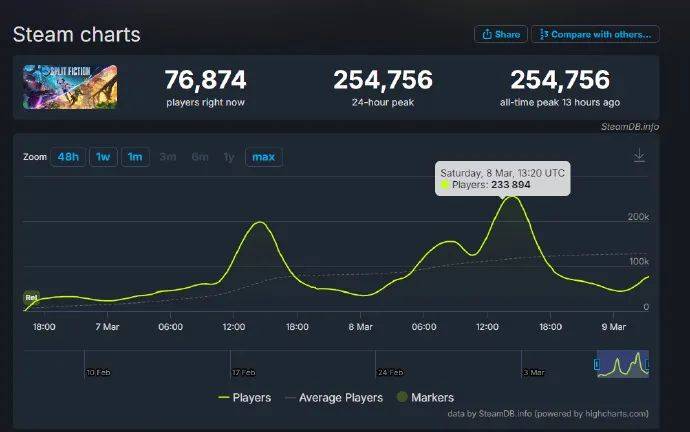The image size is (690, 432).
Task: Click the 200k y-axis label
Action: tap(638, 217)
